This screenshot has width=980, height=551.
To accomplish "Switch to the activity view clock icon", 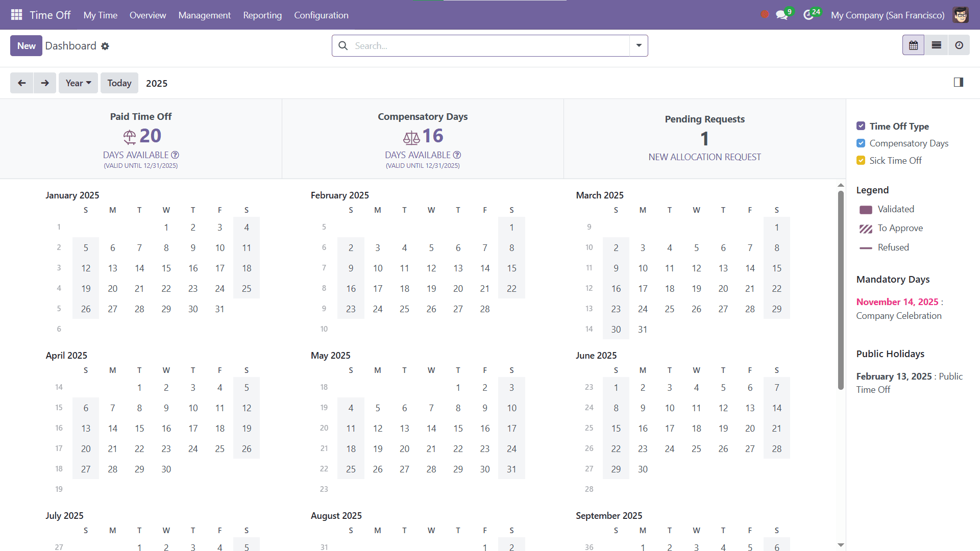I will [959, 45].
